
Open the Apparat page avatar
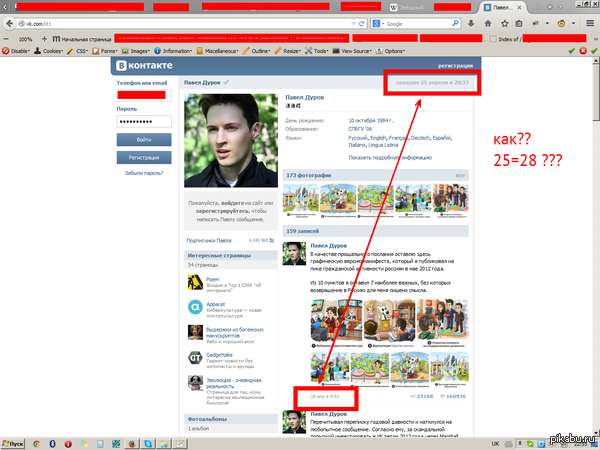point(195,307)
